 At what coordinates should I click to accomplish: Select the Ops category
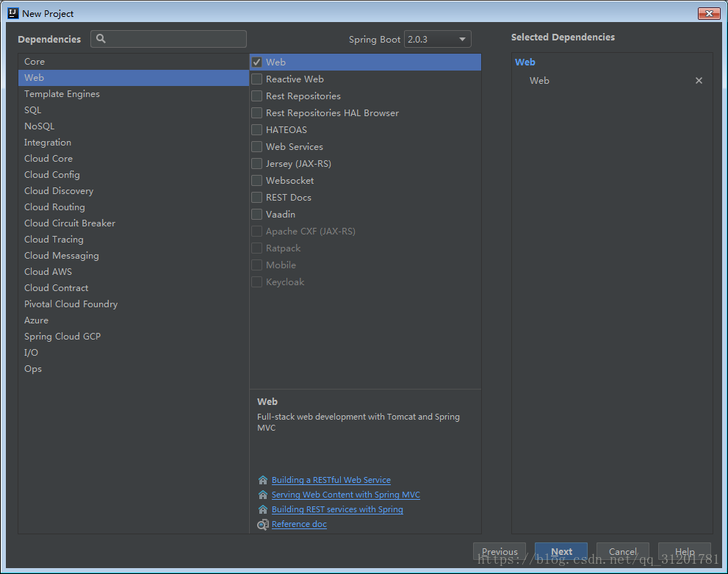[133, 369]
